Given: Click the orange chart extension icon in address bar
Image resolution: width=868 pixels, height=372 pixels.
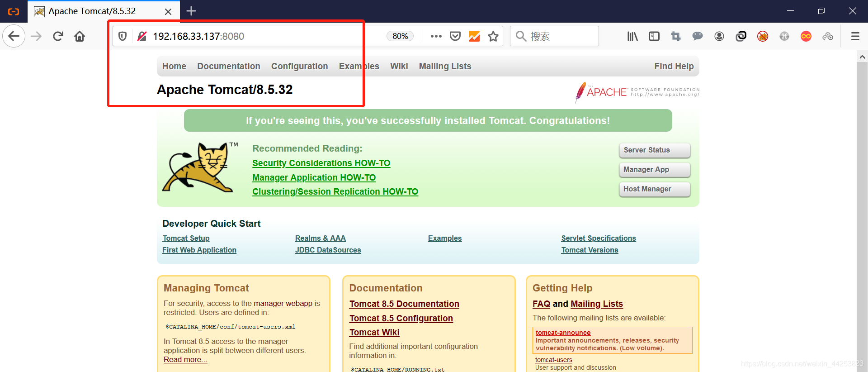Looking at the screenshot, I should [x=474, y=36].
